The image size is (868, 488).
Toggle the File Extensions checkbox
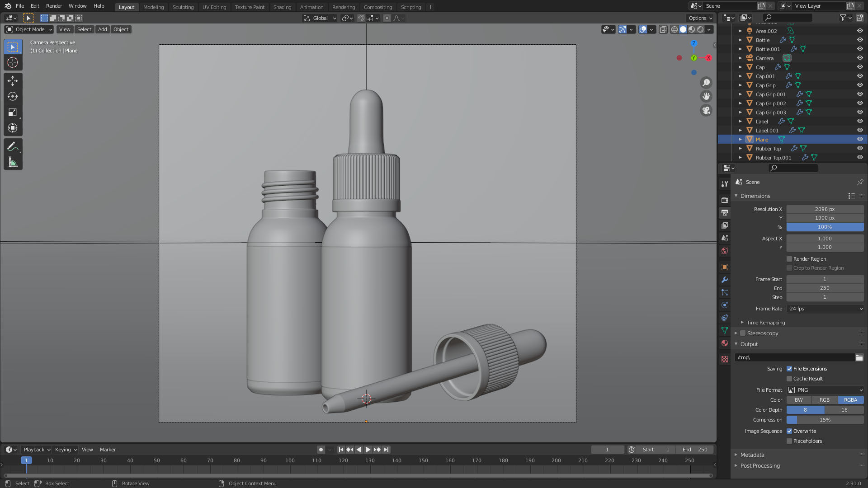(x=789, y=369)
